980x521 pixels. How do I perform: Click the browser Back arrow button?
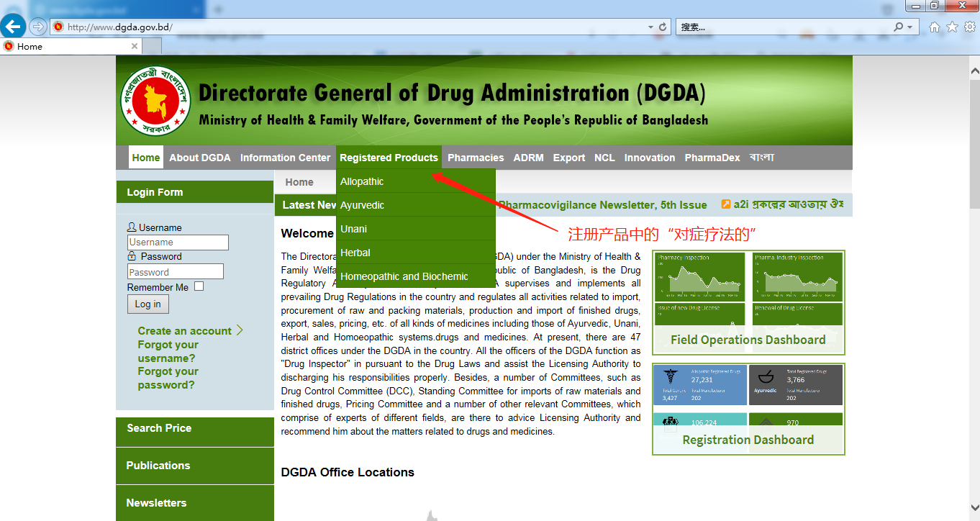[13, 27]
